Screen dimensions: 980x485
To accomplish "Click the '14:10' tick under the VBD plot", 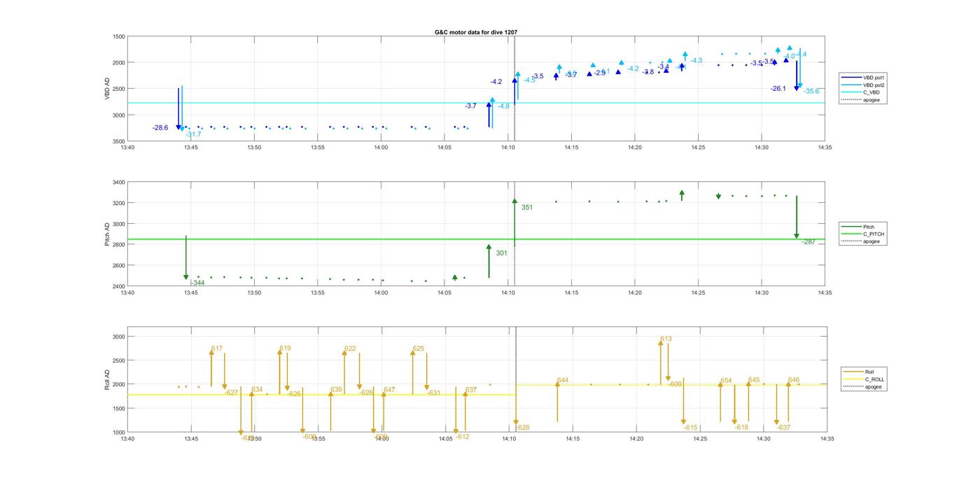I will 508,148.
